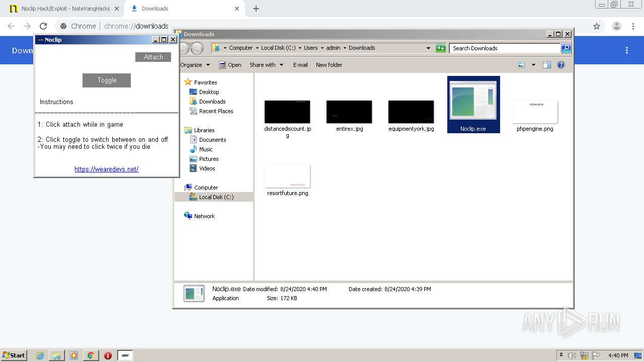
Task: Open Chrome profile avatar
Action: 616,26
